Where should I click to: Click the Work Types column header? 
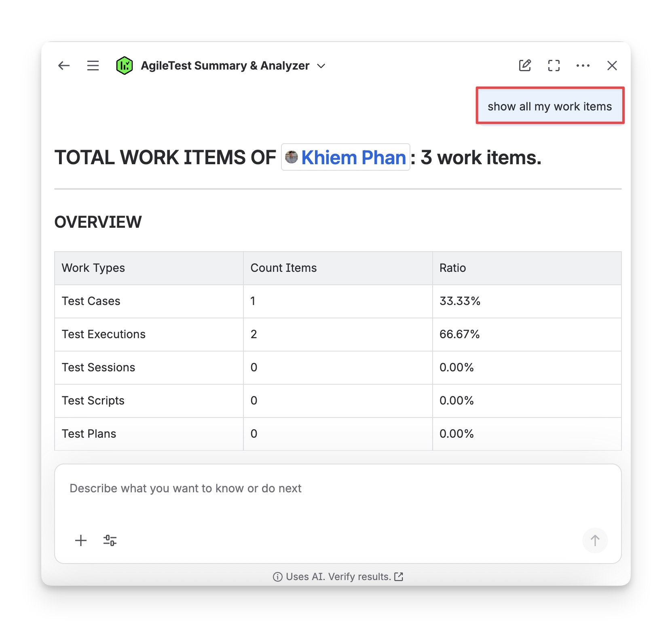point(93,268)
